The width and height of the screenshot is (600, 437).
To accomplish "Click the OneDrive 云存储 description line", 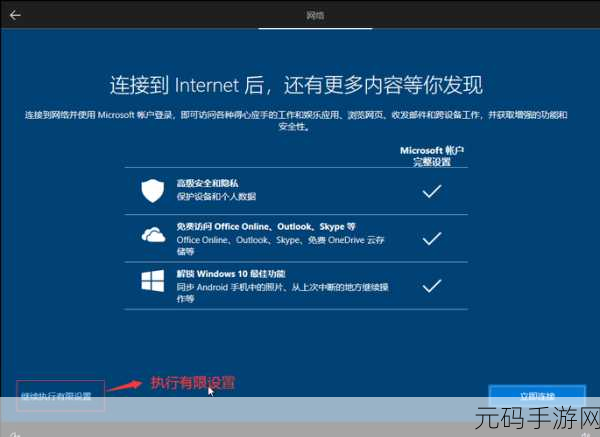I will (280, 245).
